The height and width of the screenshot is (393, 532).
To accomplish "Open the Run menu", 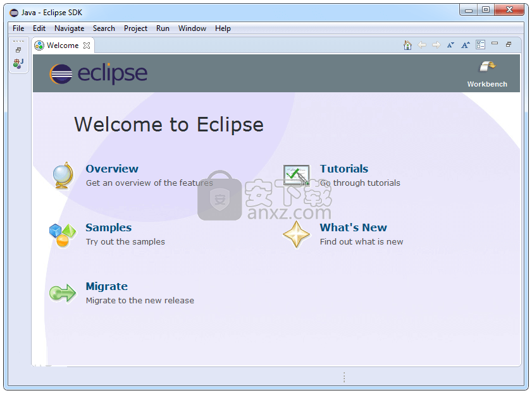I will click(163, 28).
